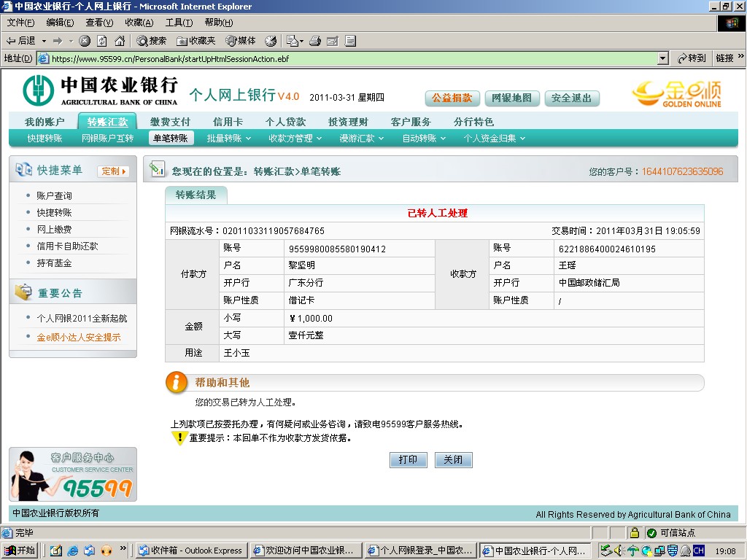Expand the address bar dropdown
The height and width of the screenshot is (560, 747).
tap(662, 58)
